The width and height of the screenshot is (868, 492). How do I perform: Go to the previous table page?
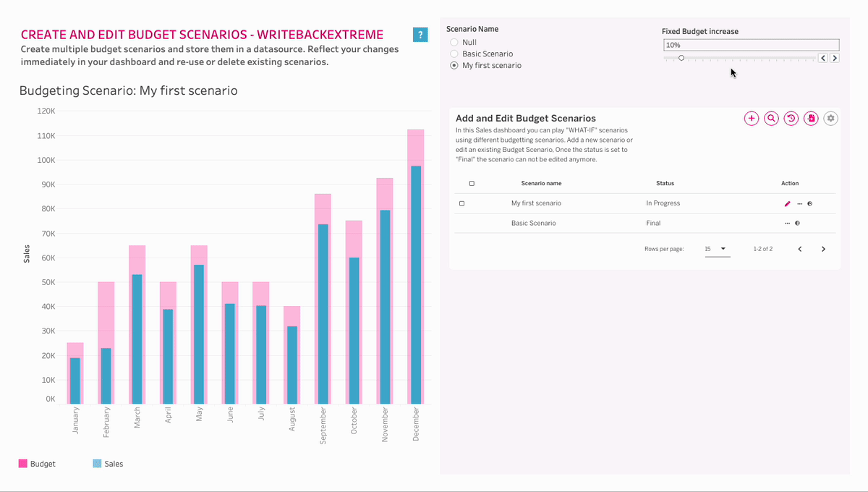coord(800,249)
